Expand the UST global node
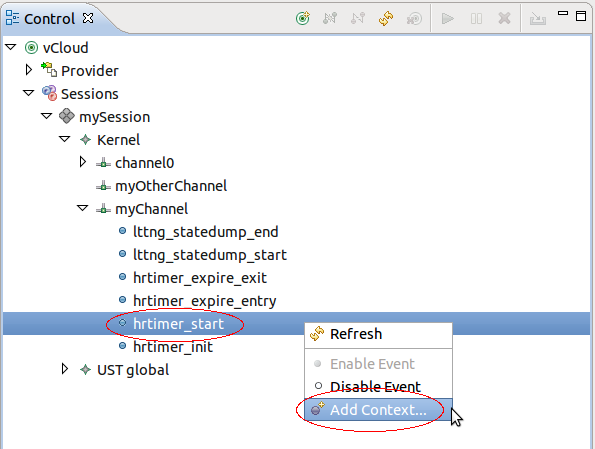This screenshot has height=449, width=595. (65, 369)
